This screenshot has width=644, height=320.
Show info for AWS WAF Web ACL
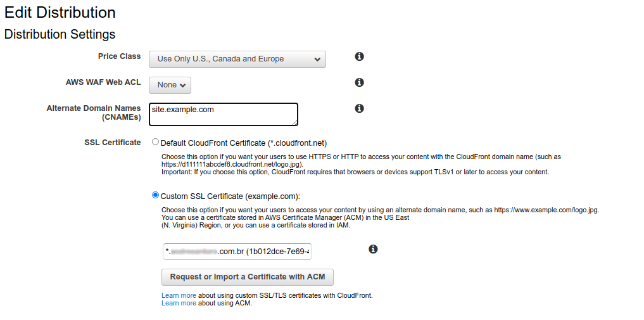359,82
